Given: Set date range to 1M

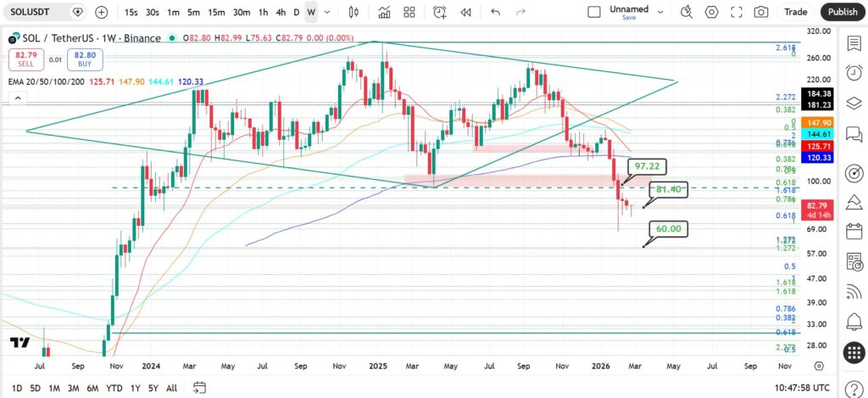Looking at the screenshot, I should point(54,388).
